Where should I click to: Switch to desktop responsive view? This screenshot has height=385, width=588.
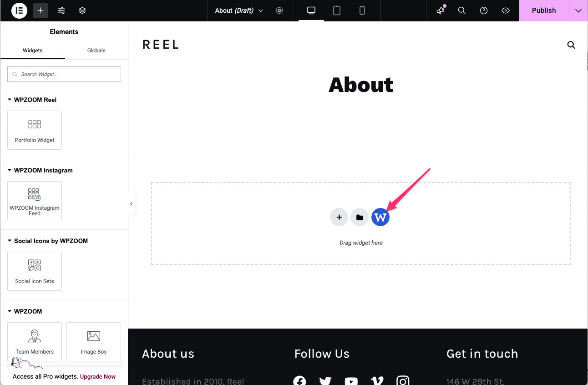tap(311, 10)
